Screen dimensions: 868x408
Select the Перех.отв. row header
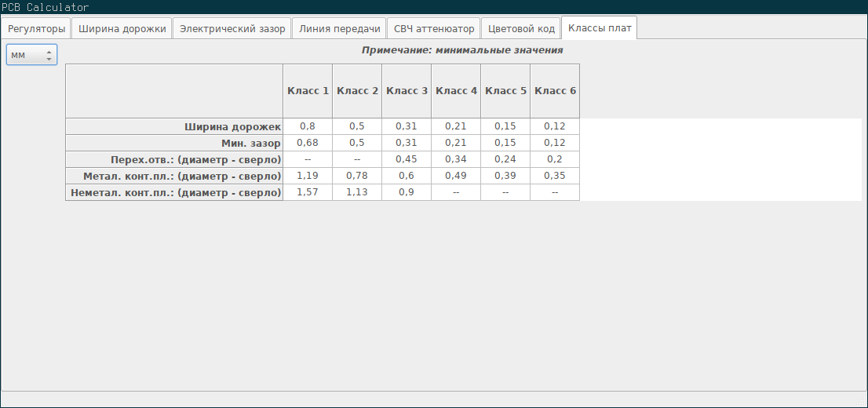click(174, 159)
